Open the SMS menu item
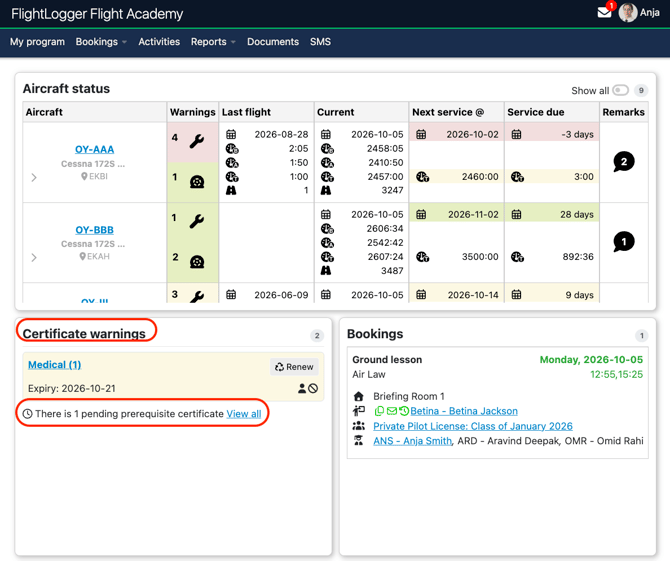The width and height of the screenshot is (670, 561). 320,42
